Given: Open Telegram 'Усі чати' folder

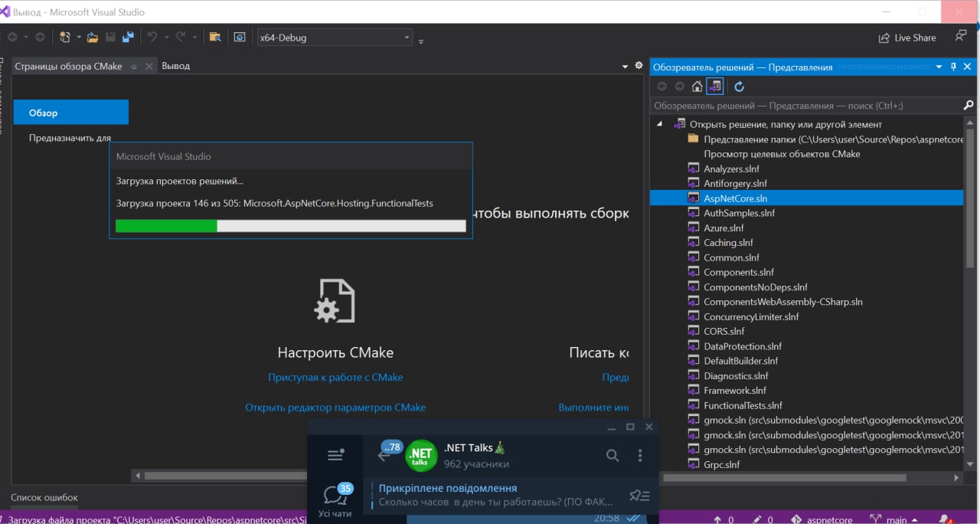Looking at the screenshot, I should point(335,499).
